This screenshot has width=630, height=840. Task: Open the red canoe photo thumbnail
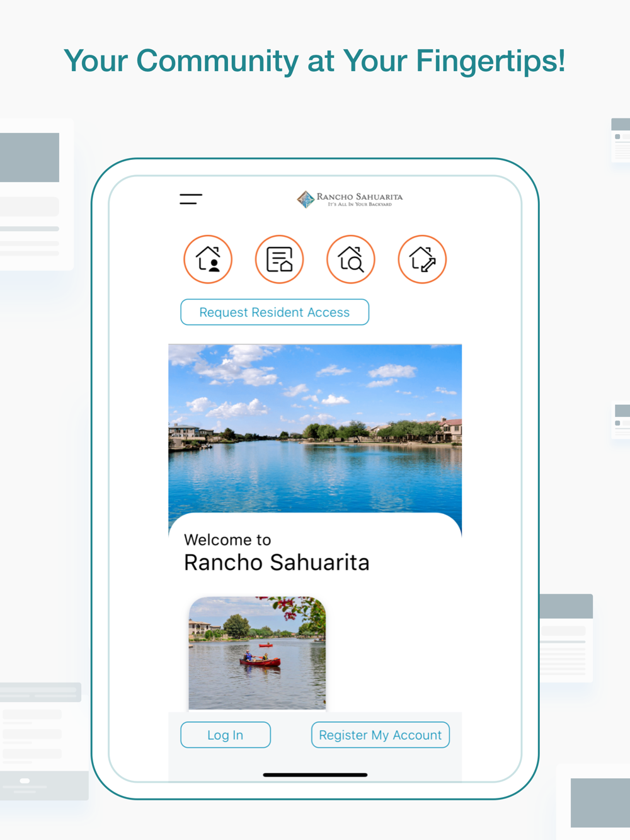point(257,654)
